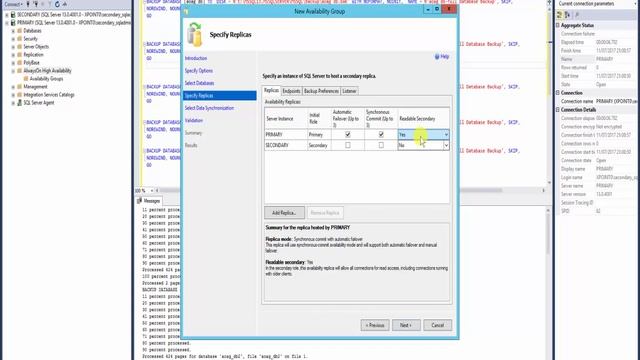
Task: Collapse the Connection Details property category
Action: tap(558, 110)
